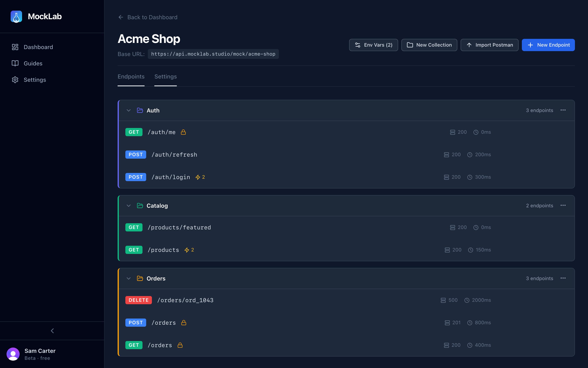
Task: Create a New Collection
Action: [429, 45]
